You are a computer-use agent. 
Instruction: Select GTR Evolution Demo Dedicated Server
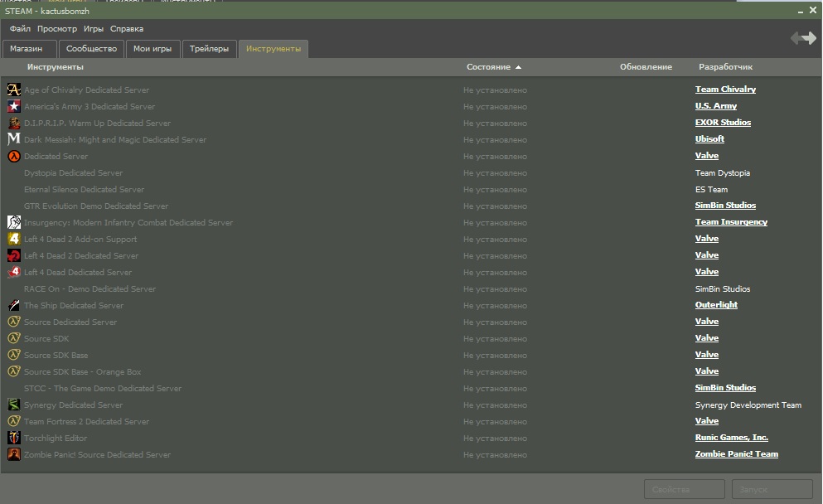point(96,206)
